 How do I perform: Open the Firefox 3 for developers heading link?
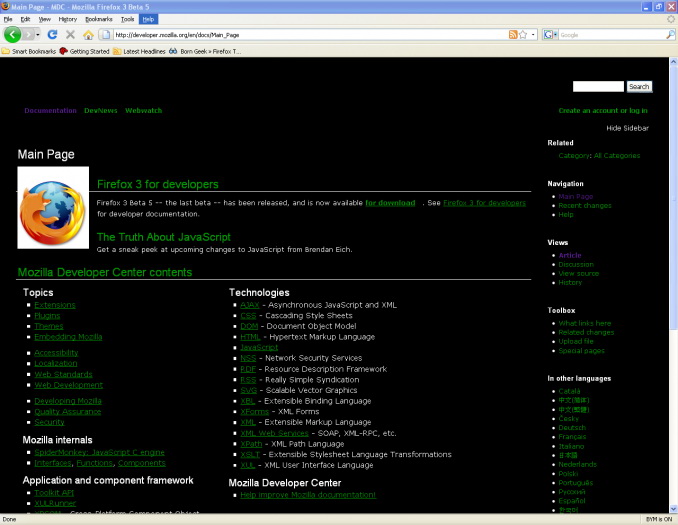(x=158, y=184)
